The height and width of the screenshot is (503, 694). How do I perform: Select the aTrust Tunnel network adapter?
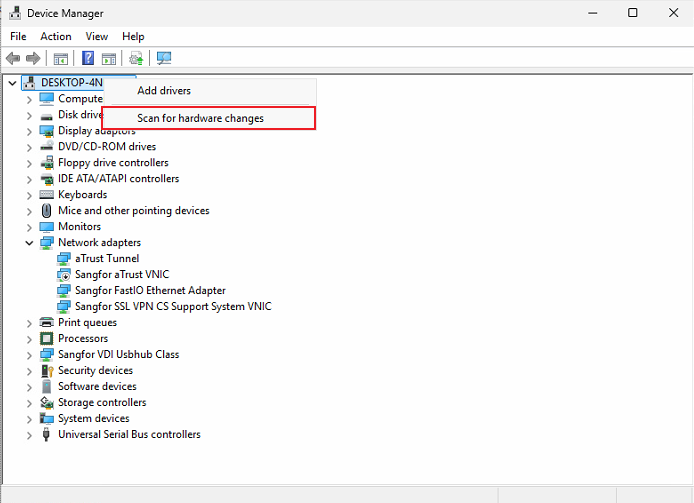107,259
